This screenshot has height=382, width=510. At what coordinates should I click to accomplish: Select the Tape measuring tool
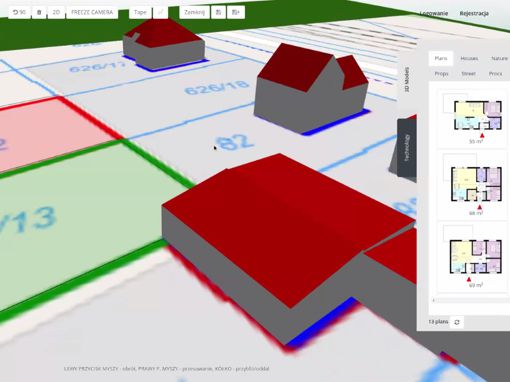coord(140,12)
